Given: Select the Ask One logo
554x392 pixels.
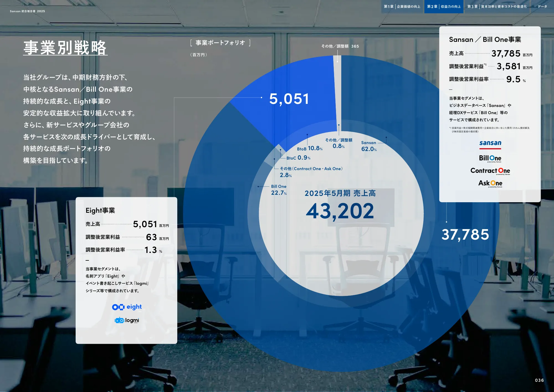Looking at the screenshot, I should coord(490,183).
